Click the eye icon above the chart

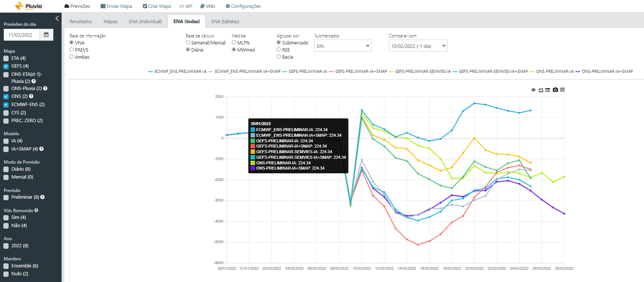coord(533,90)
